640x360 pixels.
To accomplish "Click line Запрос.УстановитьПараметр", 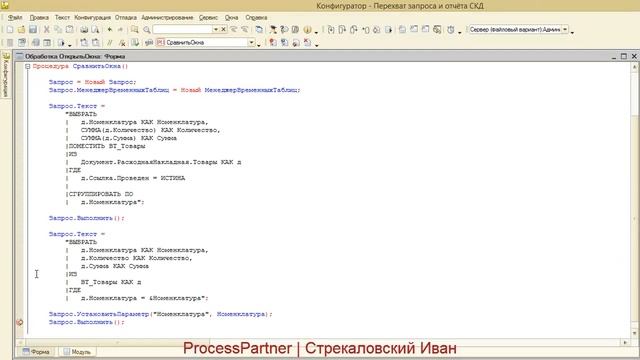I will point(160,314).
